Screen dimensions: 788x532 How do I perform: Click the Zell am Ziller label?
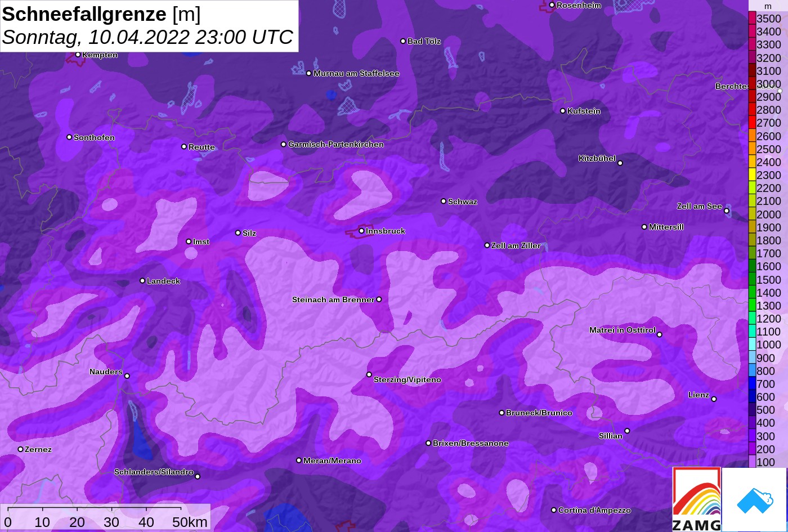[516, 245]
